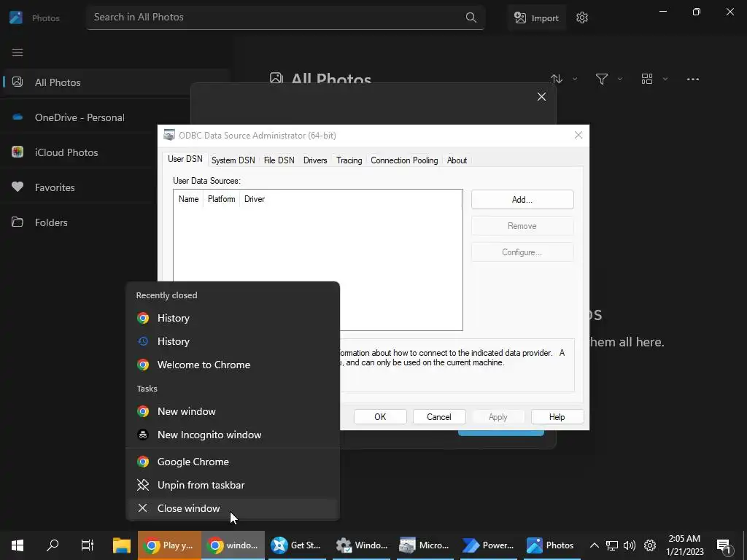Screen dimensions: 747x560
Task: Open the Photos hamburger navigation menu
Action: [18, 52]
